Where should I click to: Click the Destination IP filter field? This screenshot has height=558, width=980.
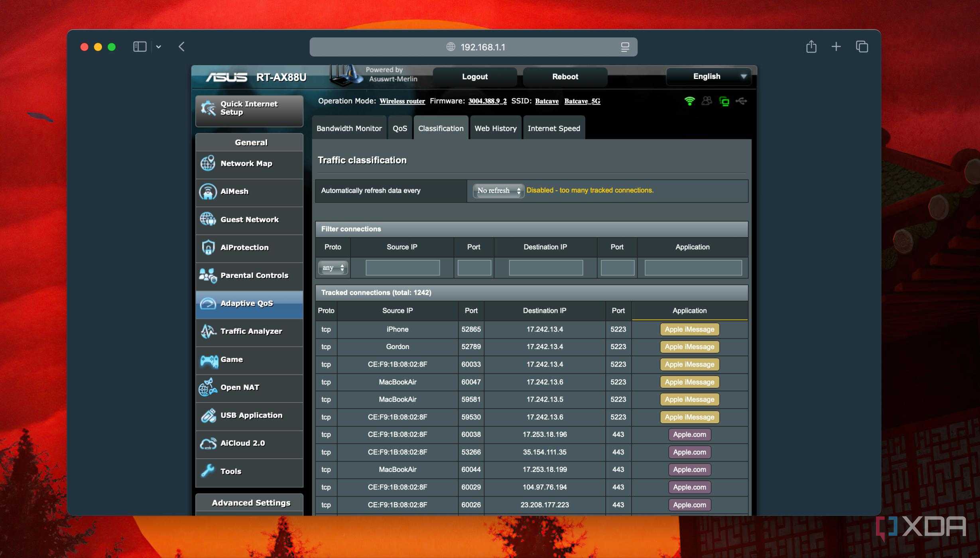pyautogui.click(x=545, y=268)
